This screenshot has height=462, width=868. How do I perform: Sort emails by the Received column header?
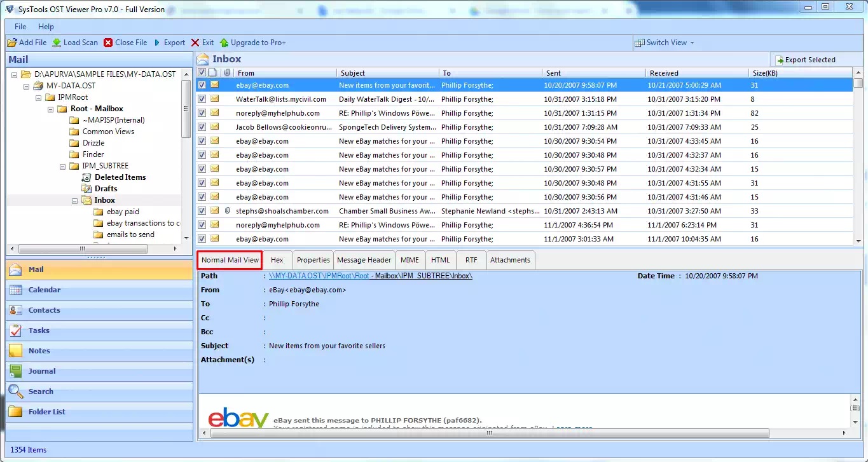(698, 73)
